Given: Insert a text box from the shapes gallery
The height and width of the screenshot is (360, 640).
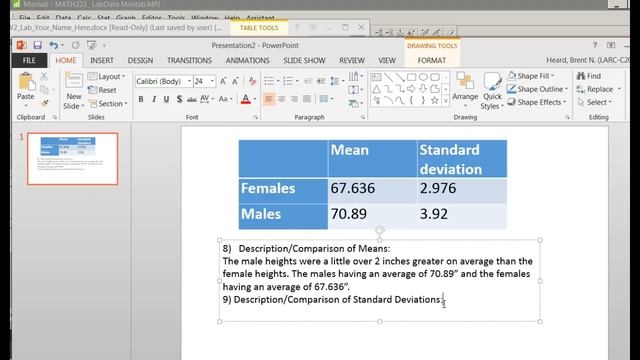Looking at the screenshot, I should [x=376, y=77].
